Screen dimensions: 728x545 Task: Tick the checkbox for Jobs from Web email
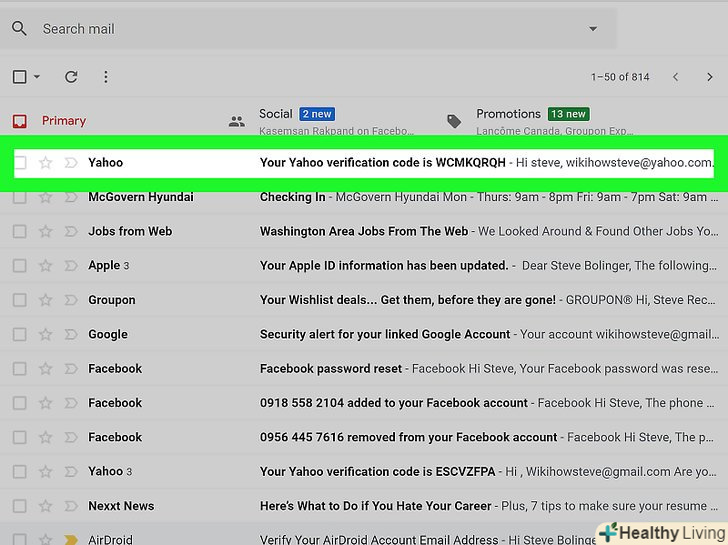pyautogui.click(x=19, y=232)
